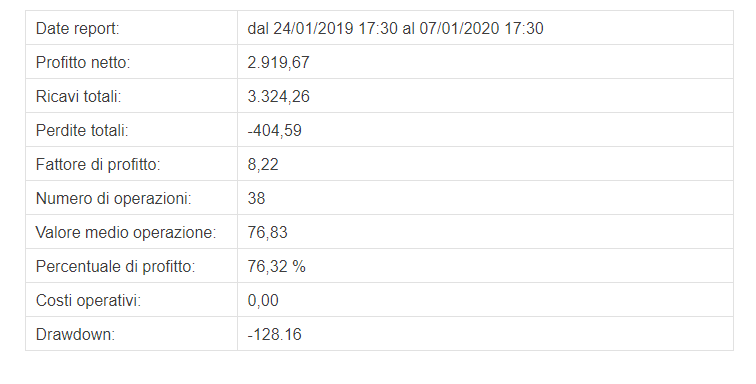Select the 76,83 average trade value
The width and height of the screenshot is (756, 384).
pos(267,233)
